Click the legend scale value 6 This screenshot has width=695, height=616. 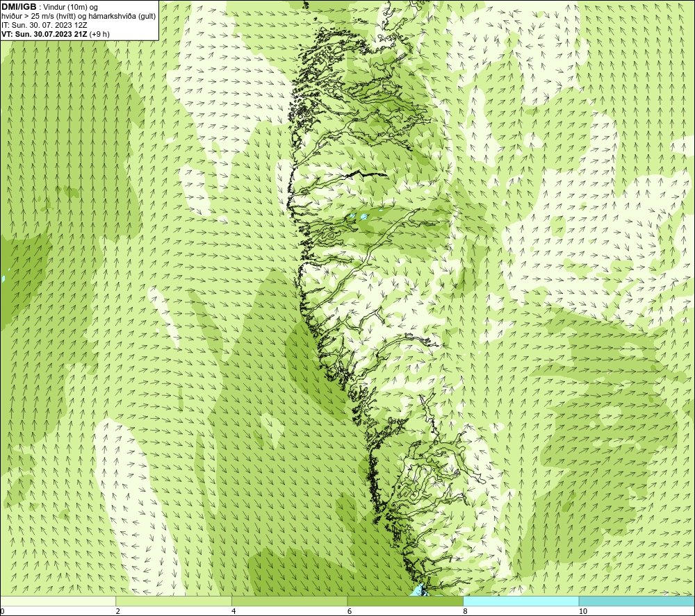[350, 611]
